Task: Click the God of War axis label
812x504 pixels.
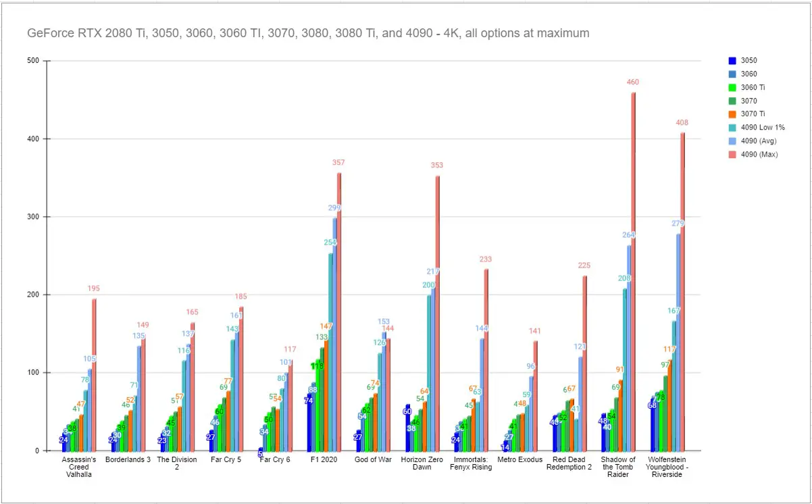Action: (372, 460)
